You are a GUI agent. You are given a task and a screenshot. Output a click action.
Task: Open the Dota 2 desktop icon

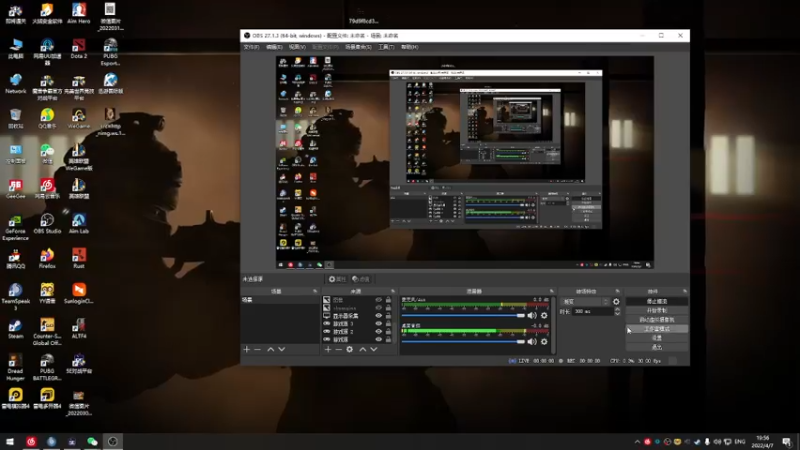[x=79, y=48]
